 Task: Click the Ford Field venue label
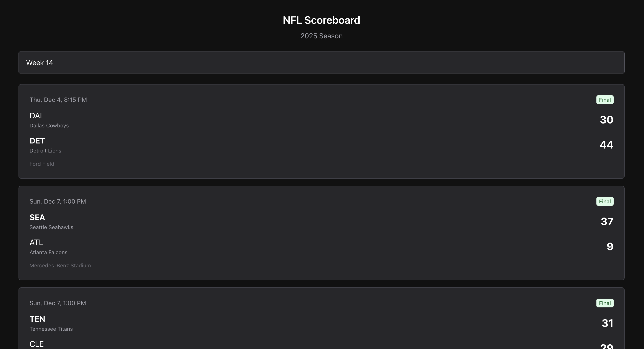click(42, 164)
